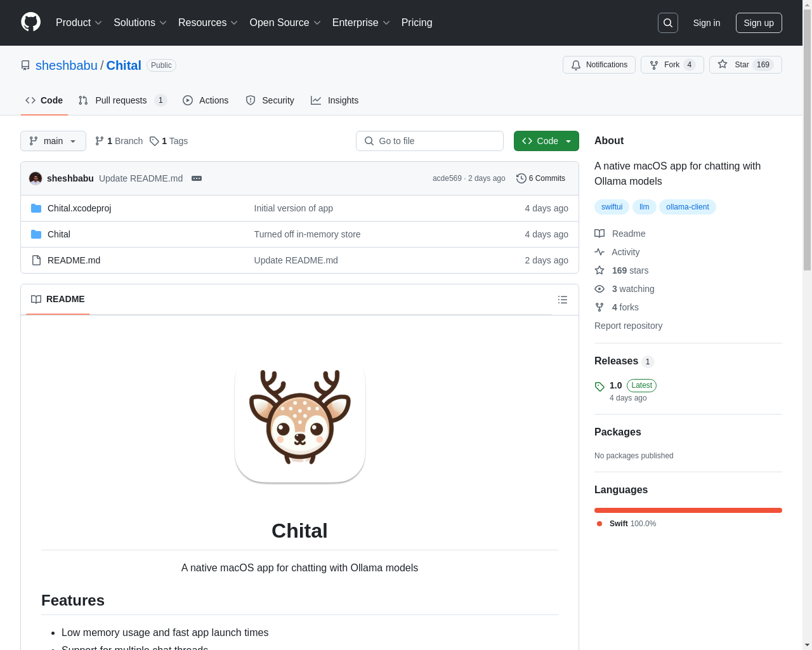Click 'Update README.md' latest commit message
Screen dimensions: 812x650
click(141, 178)
